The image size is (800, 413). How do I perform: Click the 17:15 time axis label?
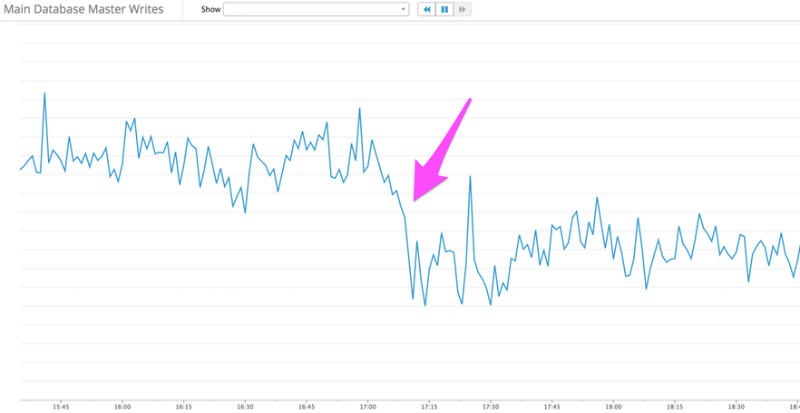(429, 407)
